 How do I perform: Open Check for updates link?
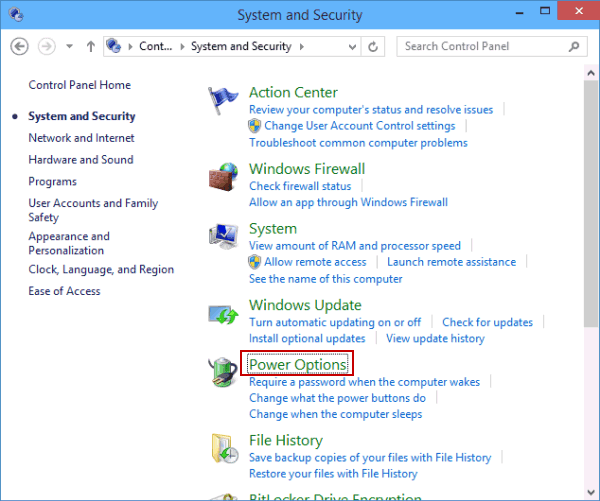click(x=487, y=322)
